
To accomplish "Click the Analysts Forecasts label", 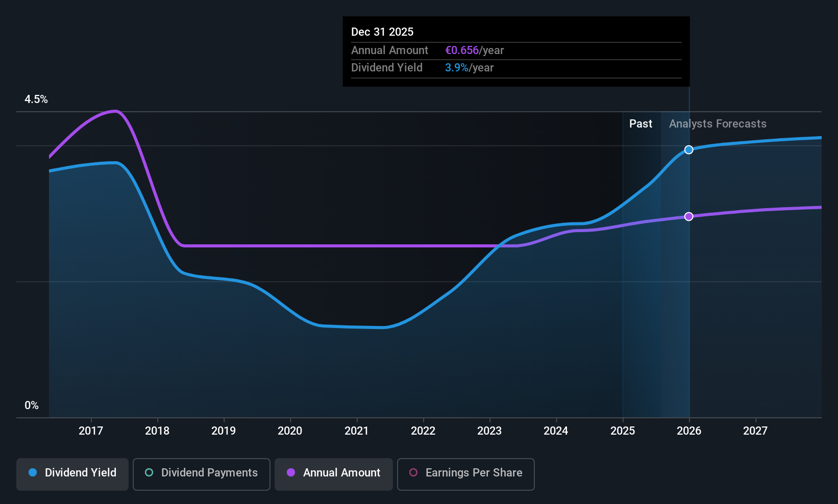I will click(x=718, y=123).
